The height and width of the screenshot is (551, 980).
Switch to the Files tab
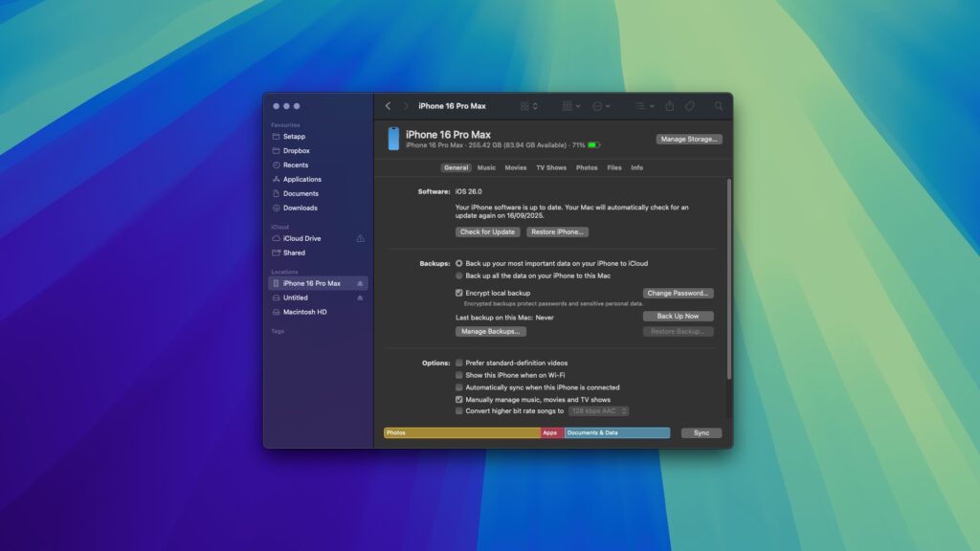click(x=614, y=168)
